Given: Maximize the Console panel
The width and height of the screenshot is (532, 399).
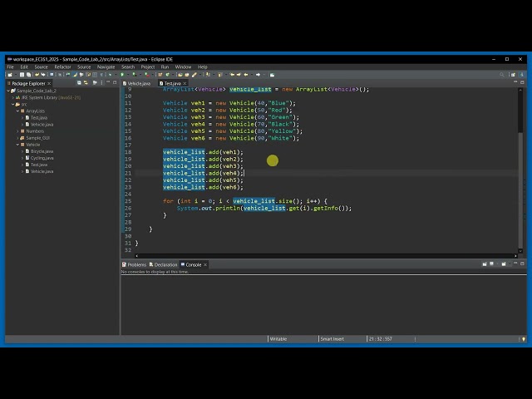Looking at the screenshot, I should point(522,264).
